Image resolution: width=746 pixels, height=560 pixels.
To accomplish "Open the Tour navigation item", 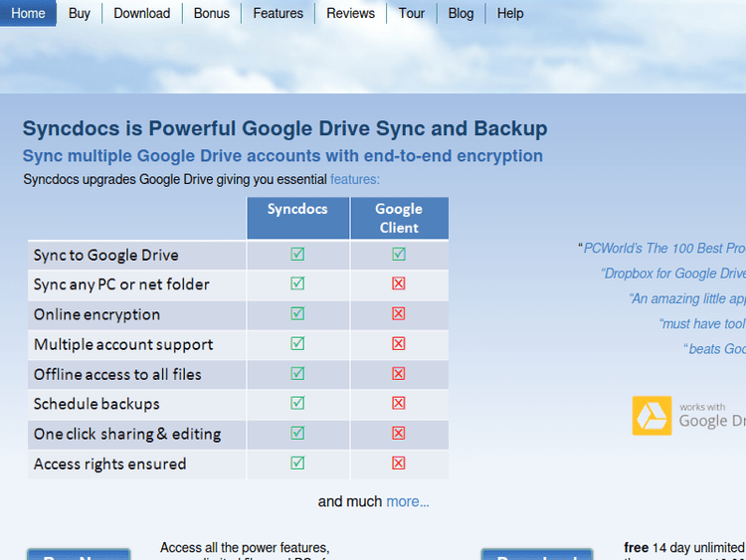I will click(412, 13).
